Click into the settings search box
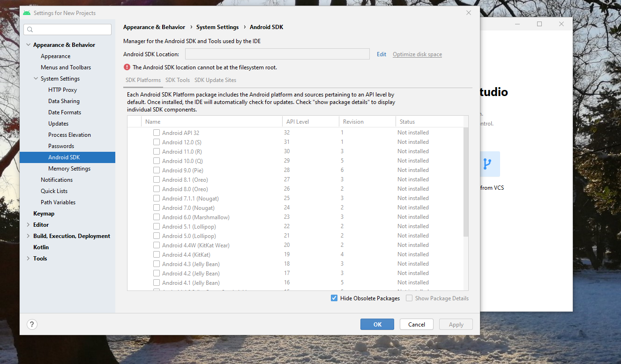The height and width of the screenshot is (364, 621). [67, 30]
